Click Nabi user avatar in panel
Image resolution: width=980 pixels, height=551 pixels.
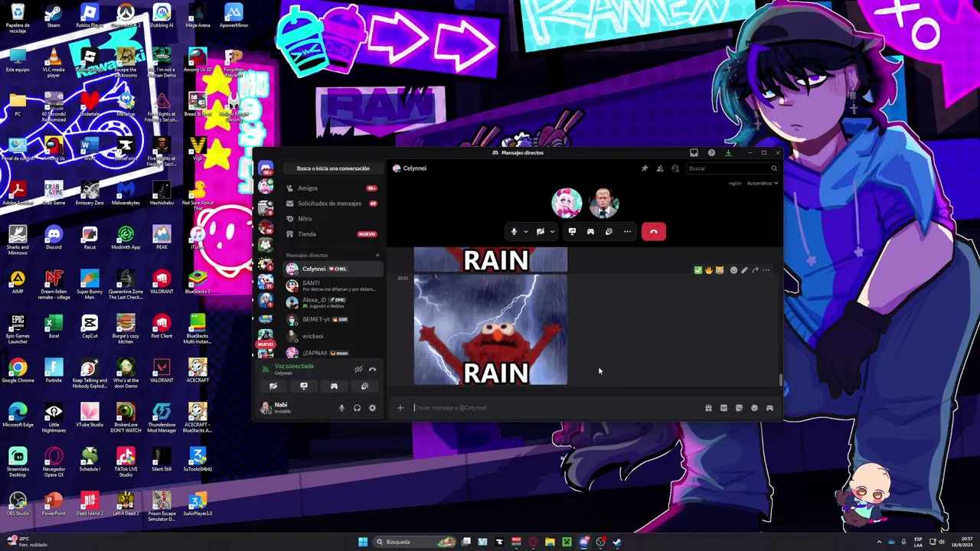point(266,408)
